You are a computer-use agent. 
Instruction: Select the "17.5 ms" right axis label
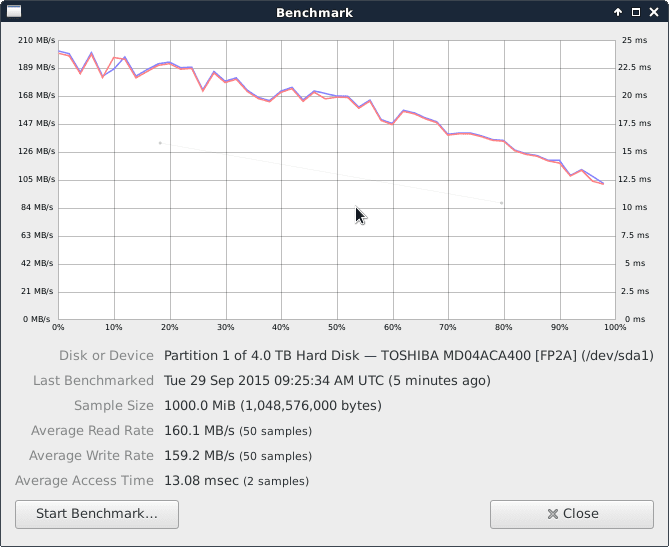(x=634, y=123)
